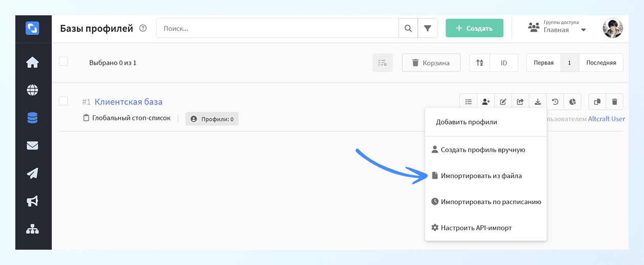
Task: Click the paper plane icon in sidebar
Action: [x=33, y=174]
